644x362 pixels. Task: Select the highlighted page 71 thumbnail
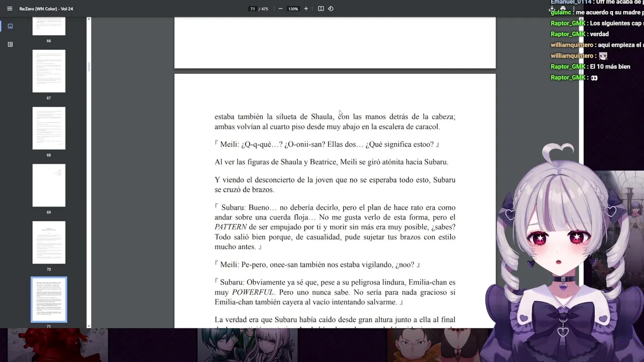pyautogui.click(x=49, y=300)
